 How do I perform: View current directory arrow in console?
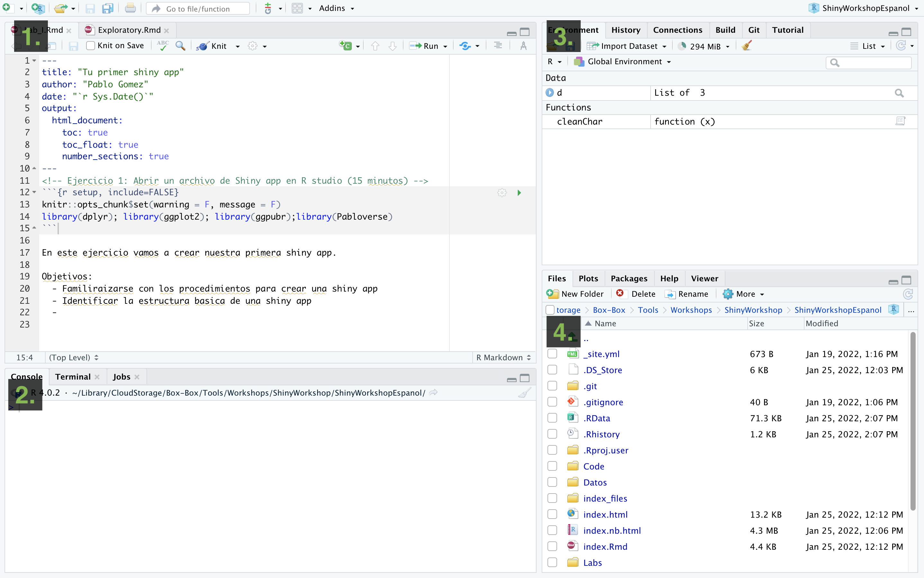(x=433, y=393)
